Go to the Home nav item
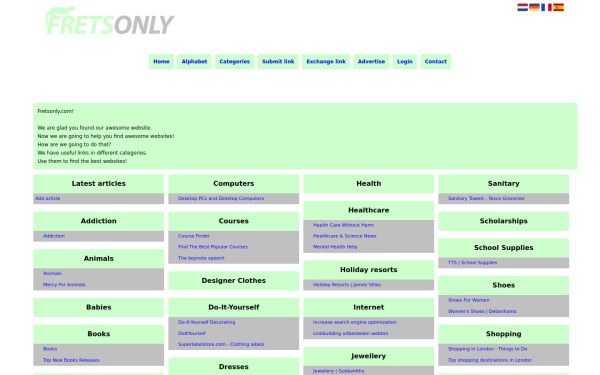This screenshot has width=600, height=375. pyautogui.click(x=161, y=62)
